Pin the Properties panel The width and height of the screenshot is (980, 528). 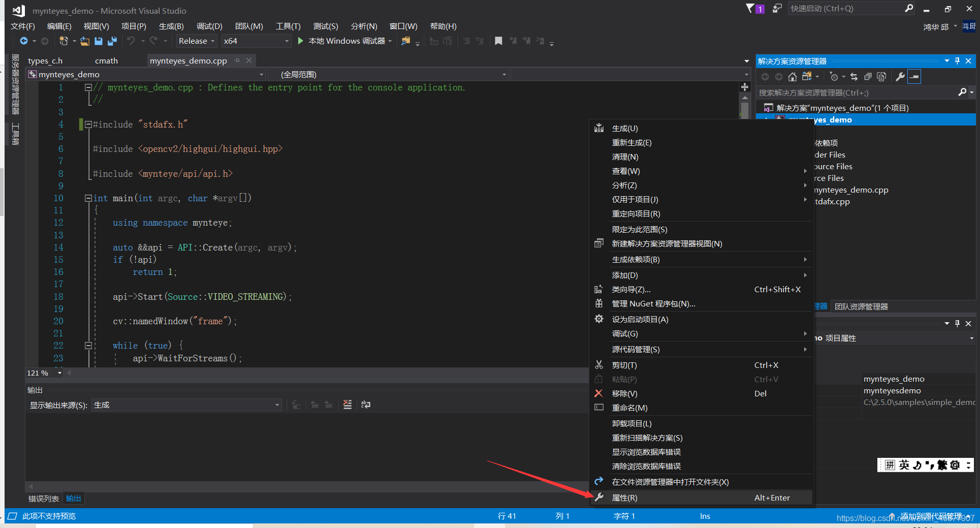pyautogui.click(x=957, y=323)
